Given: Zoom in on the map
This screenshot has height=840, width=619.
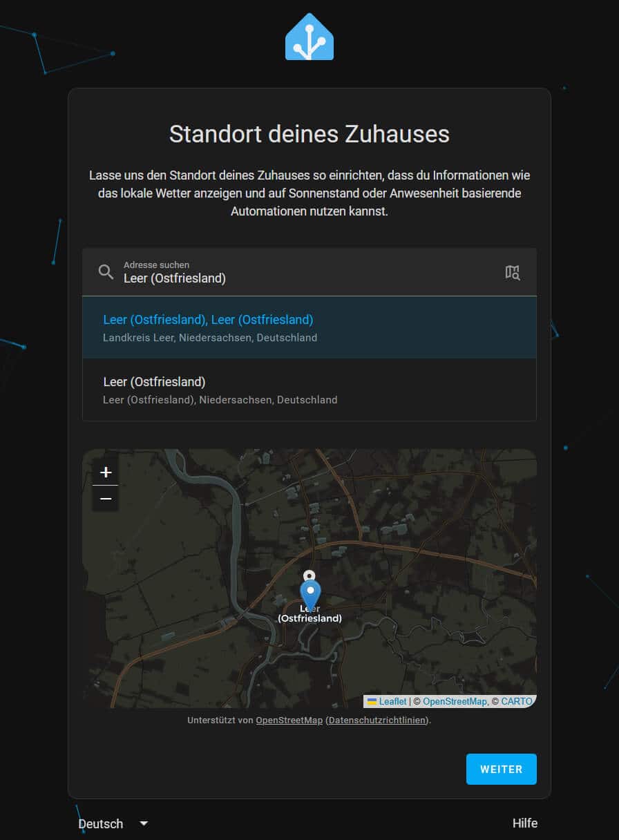Looking at the screenshot, I should click(106, 472).
